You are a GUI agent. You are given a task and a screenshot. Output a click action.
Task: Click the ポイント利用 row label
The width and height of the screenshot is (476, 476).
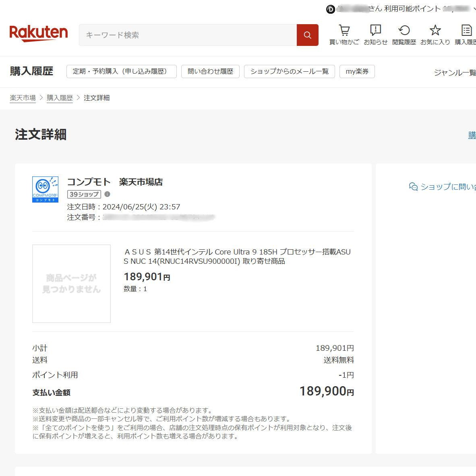pyautogui.click(x=55, y=375)
